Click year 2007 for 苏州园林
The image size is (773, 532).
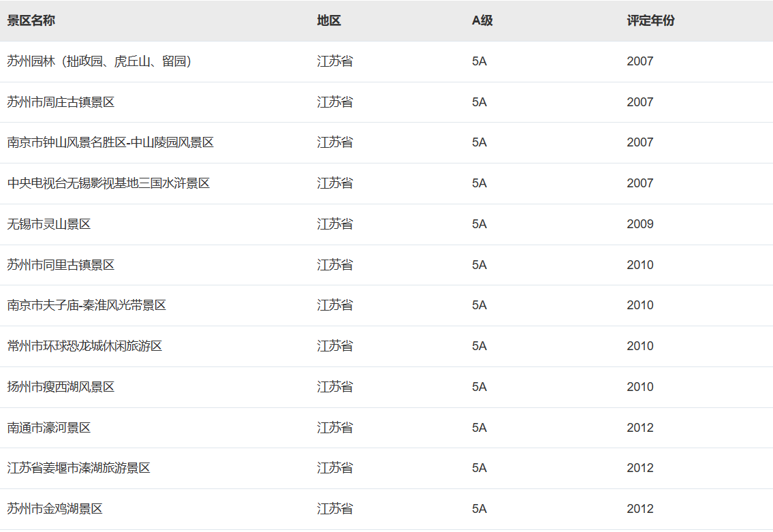click(640, 61)
